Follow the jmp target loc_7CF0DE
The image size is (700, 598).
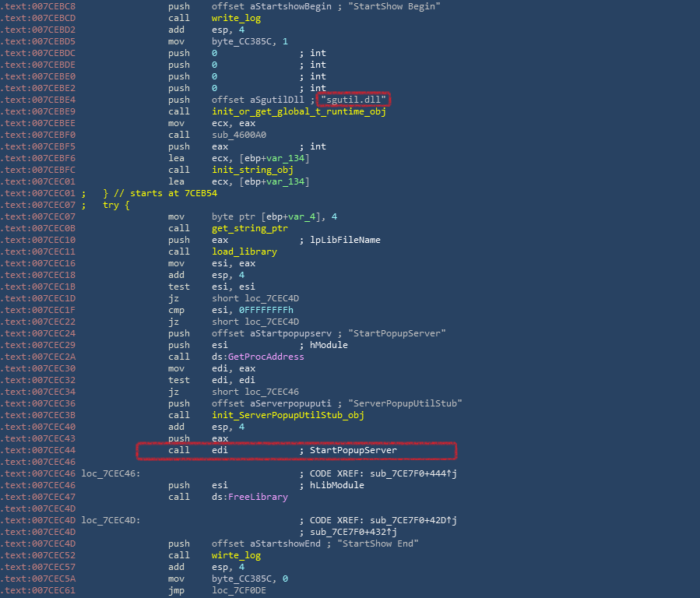click(239, 590)
